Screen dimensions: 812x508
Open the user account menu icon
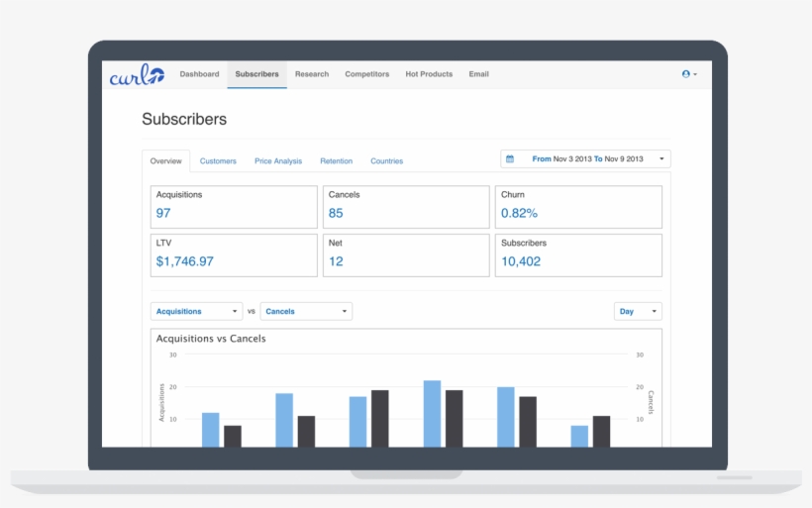pos(689,74)
